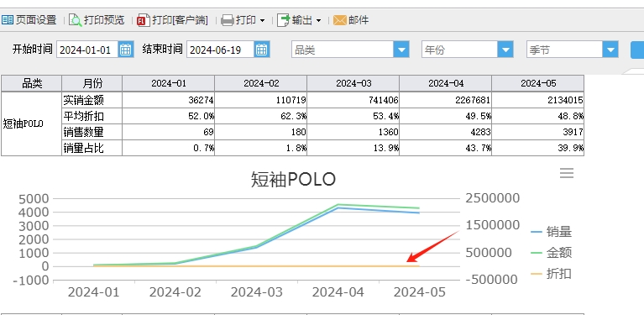Click the 输出 toolbar label
This screenshot has width=644, height=315.
click(302, 19)
